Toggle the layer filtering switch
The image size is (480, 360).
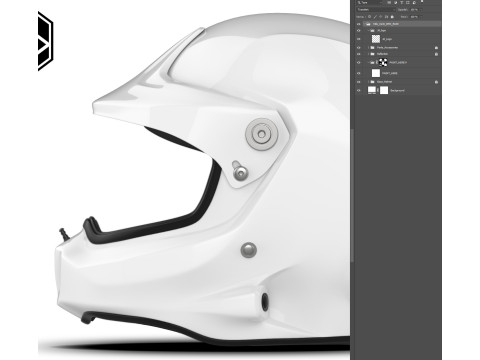[422, 1]
